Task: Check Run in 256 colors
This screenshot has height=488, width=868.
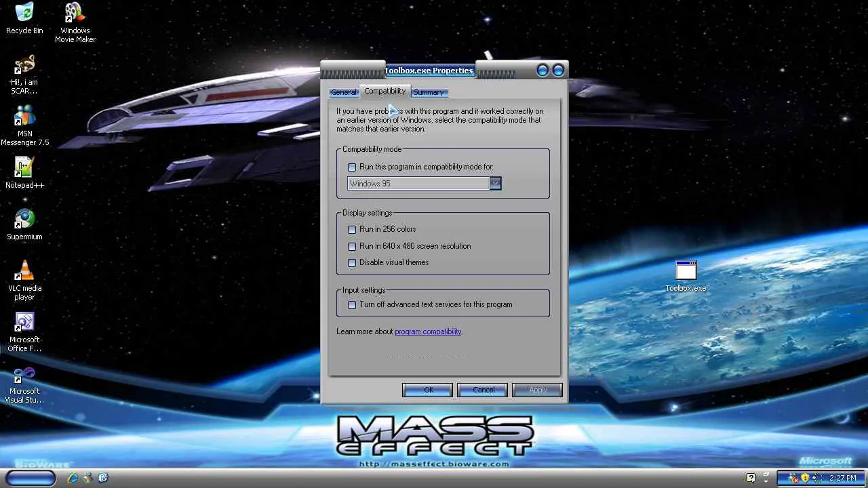Action: 352,229
